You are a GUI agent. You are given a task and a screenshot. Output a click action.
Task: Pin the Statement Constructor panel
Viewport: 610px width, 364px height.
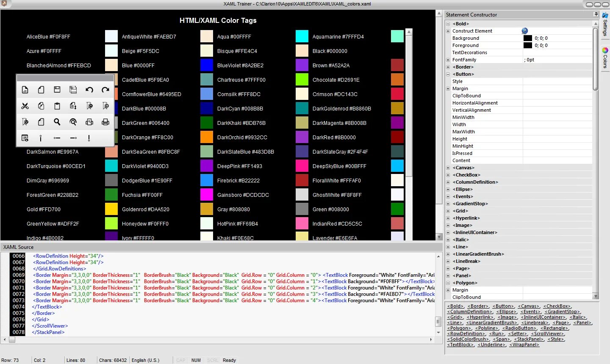pos(596,14)
